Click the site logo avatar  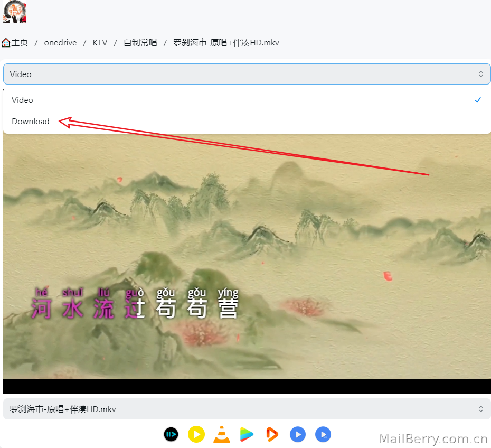(15, 12)
